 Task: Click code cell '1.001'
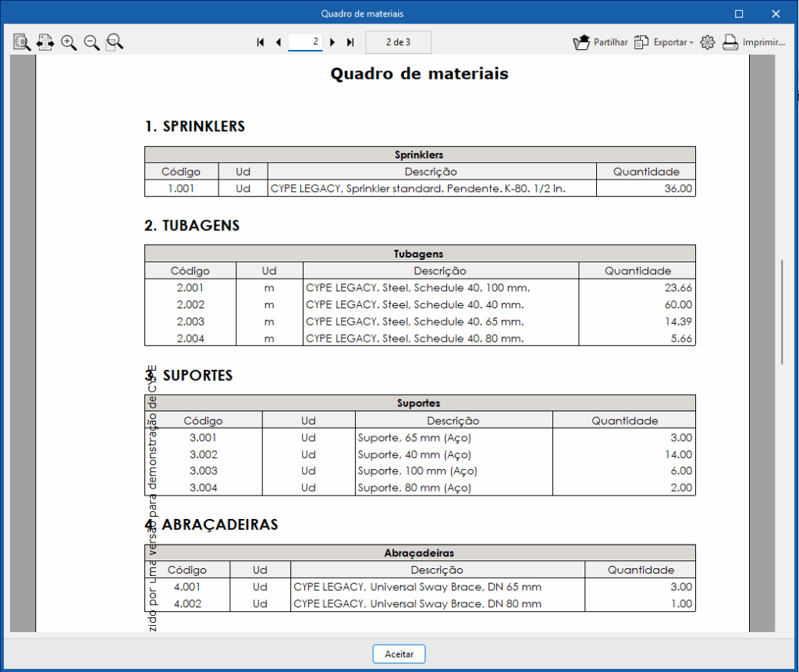[x=181, y=189]
